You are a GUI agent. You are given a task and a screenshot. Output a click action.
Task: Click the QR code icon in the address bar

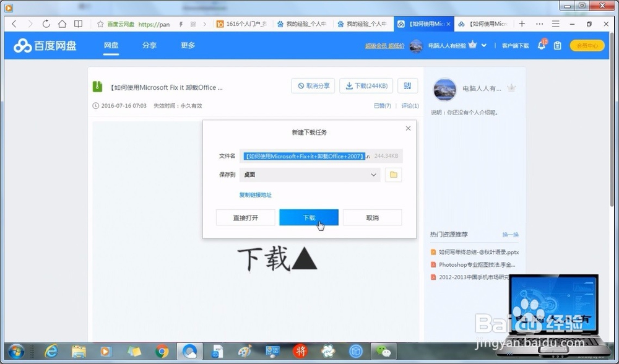[193, 25]
